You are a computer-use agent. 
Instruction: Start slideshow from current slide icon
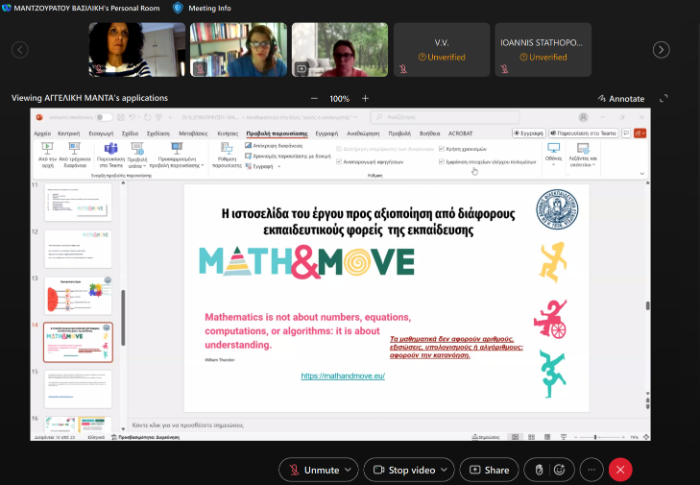74,148
